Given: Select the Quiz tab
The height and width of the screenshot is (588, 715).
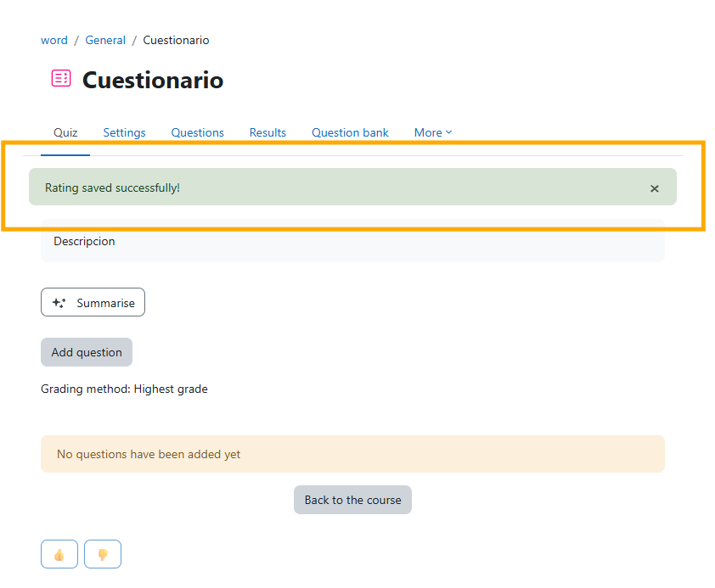Looking at the screenshot, I should pyautogui.click(x=65, y=132).
